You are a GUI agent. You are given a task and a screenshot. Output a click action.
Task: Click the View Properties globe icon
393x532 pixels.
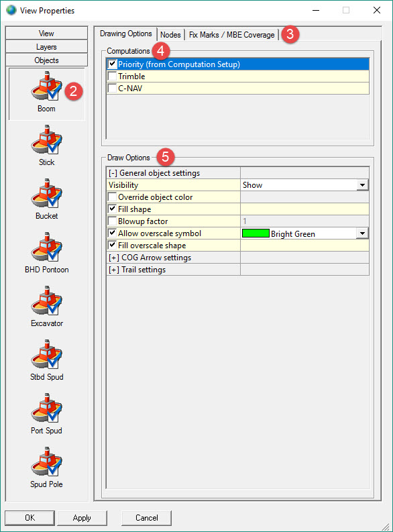(x=11, y=10)
